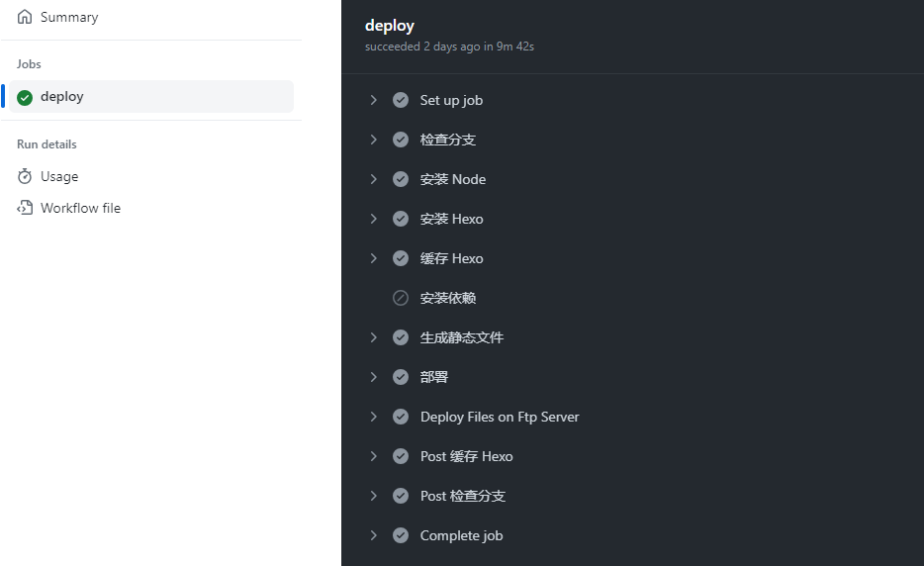Click the Usage stopwatch icon
Screen dimensions: 924x566
(x=25, y=176)
